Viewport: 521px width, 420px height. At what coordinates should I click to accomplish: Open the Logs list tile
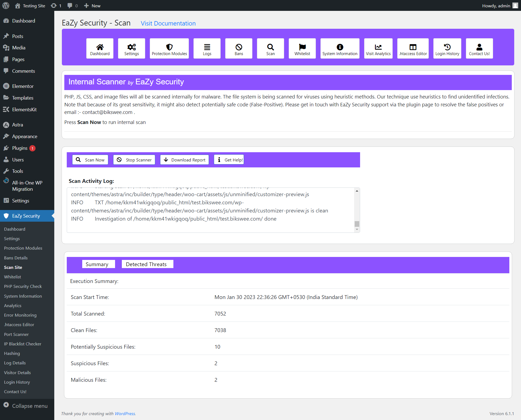pyautogui.click(x=207, y=48)
